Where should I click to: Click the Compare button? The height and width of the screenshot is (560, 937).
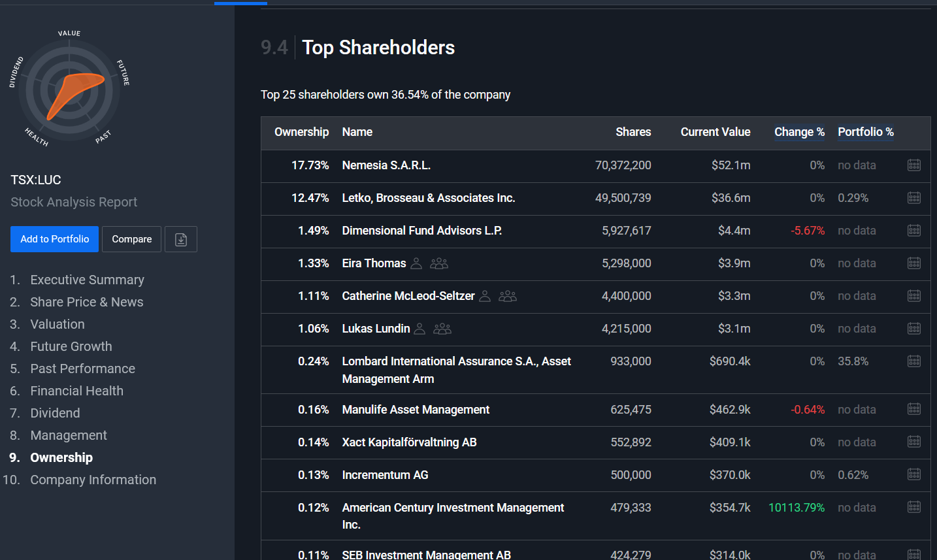tap(132, 239)
